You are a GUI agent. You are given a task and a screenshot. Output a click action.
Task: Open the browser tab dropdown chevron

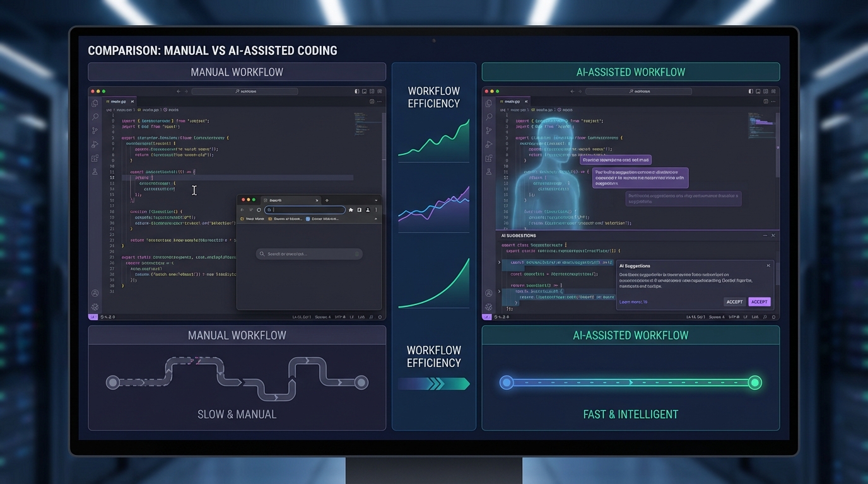coord(376,200)
